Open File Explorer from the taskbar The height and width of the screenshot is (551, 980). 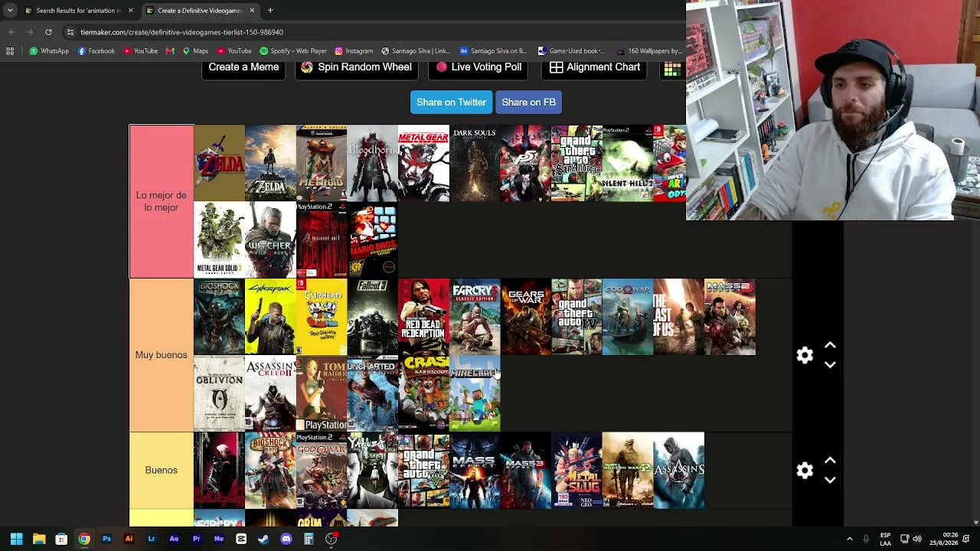pyautogui.click(x=39, y=540)
